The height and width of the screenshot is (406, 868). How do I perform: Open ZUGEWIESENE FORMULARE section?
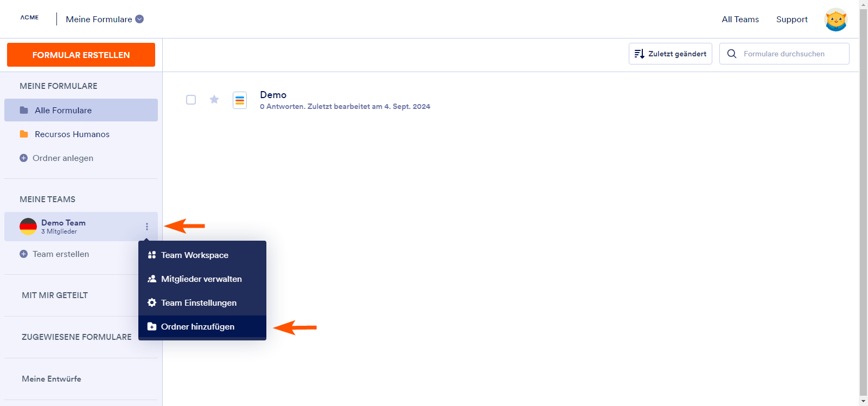pos(76,337)
